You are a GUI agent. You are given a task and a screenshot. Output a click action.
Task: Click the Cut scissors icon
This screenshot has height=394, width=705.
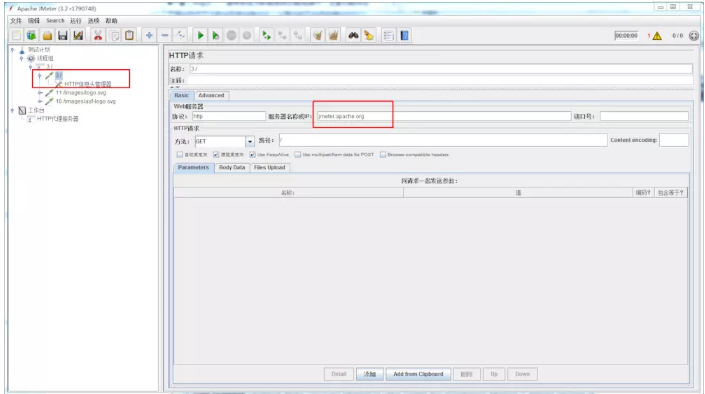(98, 36)
